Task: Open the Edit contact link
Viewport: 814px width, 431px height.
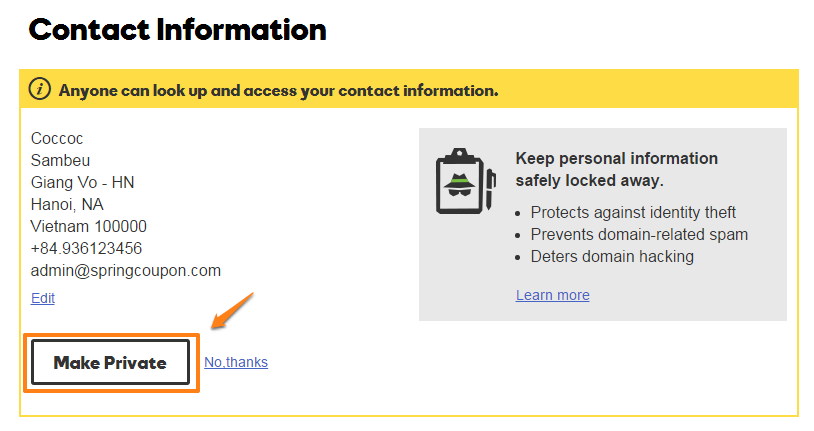Action: tap(43, 298)
